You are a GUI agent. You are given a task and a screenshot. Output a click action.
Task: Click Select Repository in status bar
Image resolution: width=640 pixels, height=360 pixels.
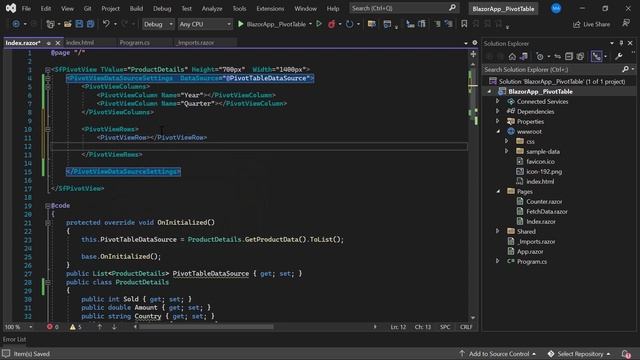click(579, 354)
